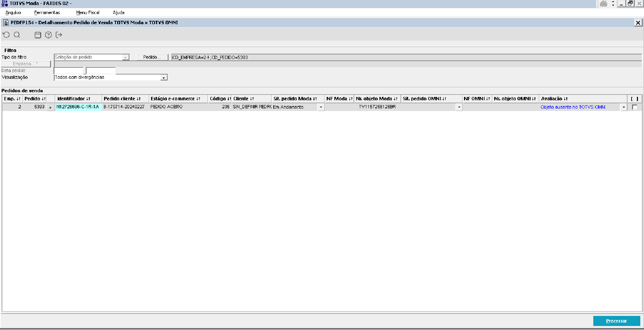The height and width of the screenshot is (330, 644).
Task: Close the PEDFP154 inner window
Action: coord(638,22)
